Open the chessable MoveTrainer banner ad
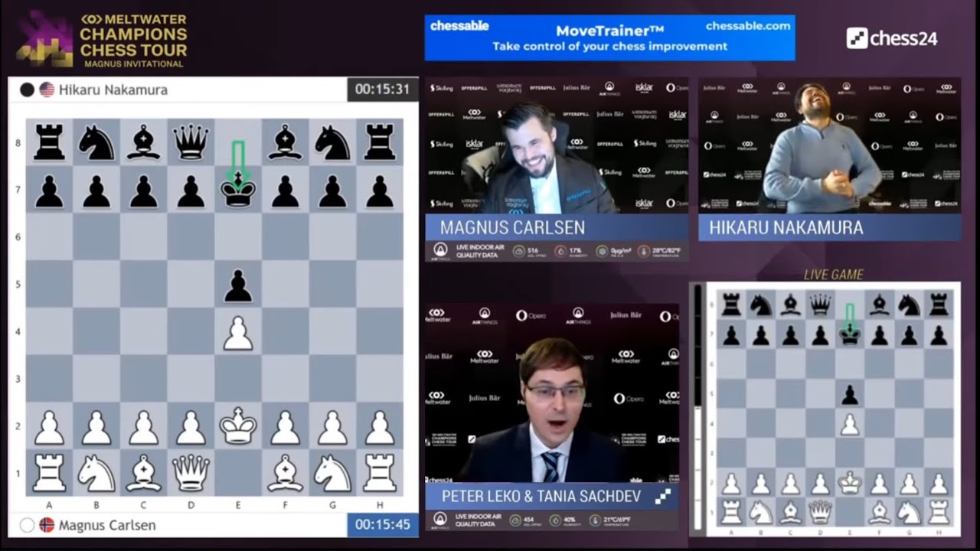 click(609, 37)
